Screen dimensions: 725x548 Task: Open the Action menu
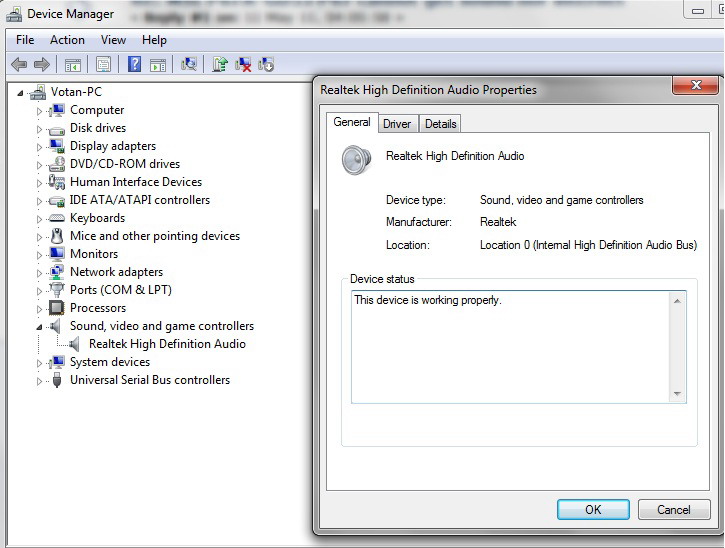(68, 40)
